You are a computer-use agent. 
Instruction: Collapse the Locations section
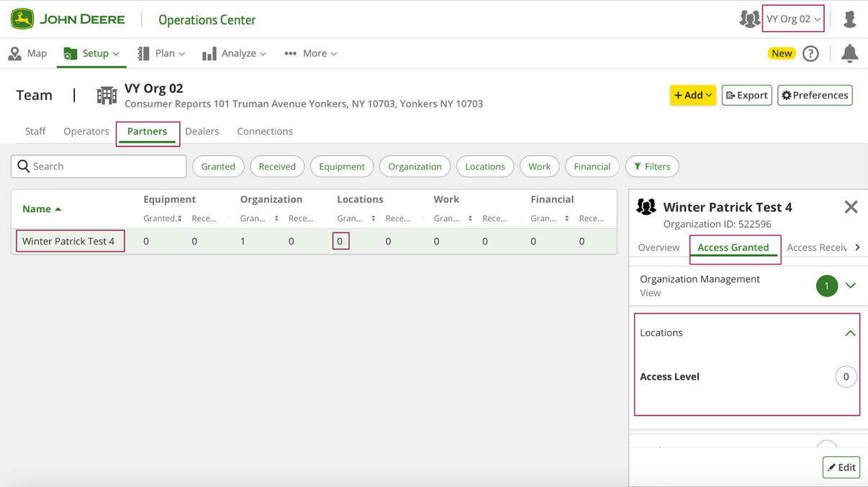click(x=850, y=333)
